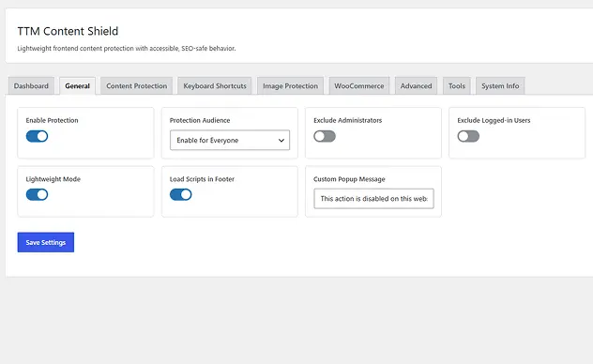Image resolution: width=593 pixels, height=364 pixels.
Task: Click the Exclude Logged-in Users label
Action: [x=494, y=120]
